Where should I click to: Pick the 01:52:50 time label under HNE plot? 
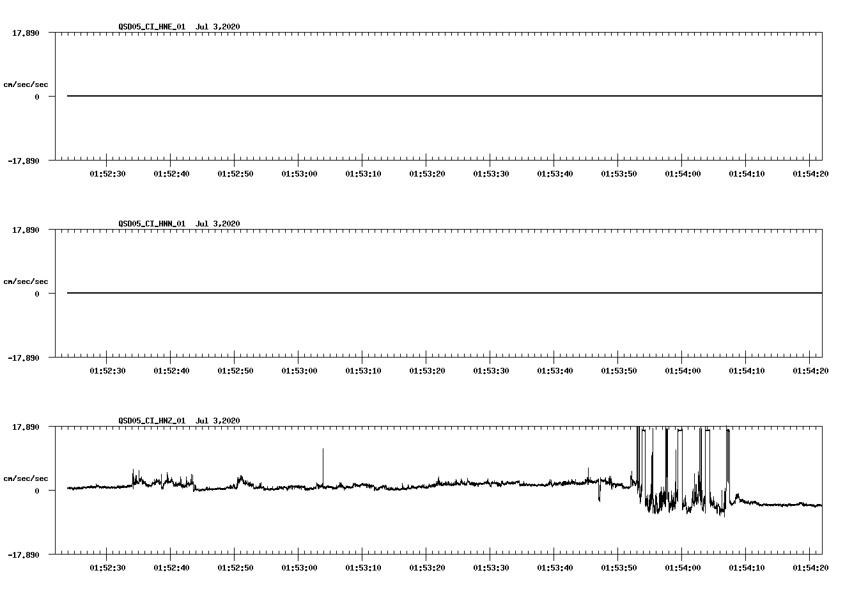(x=235, y=173)
